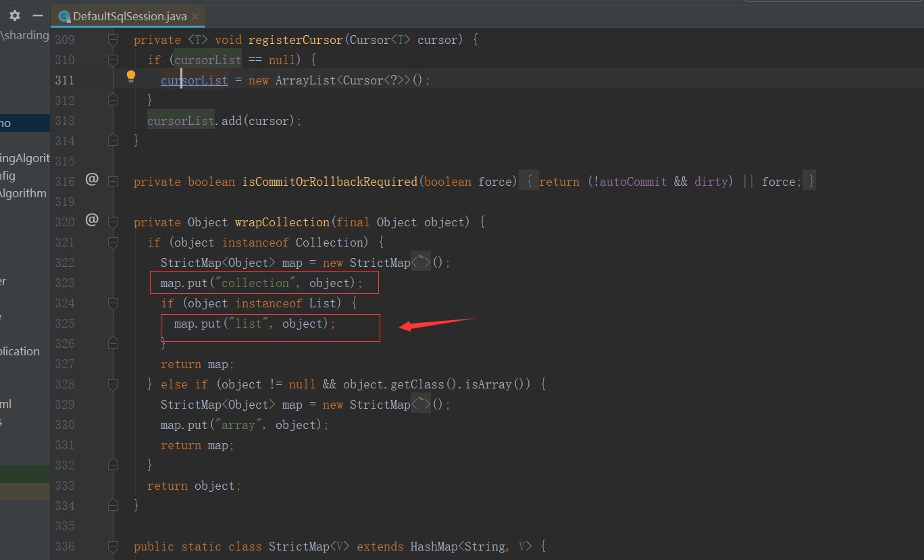This screenshot has width=924, height=560.
Task: Click 'return object;' on line 333
Action: point(194,486)
